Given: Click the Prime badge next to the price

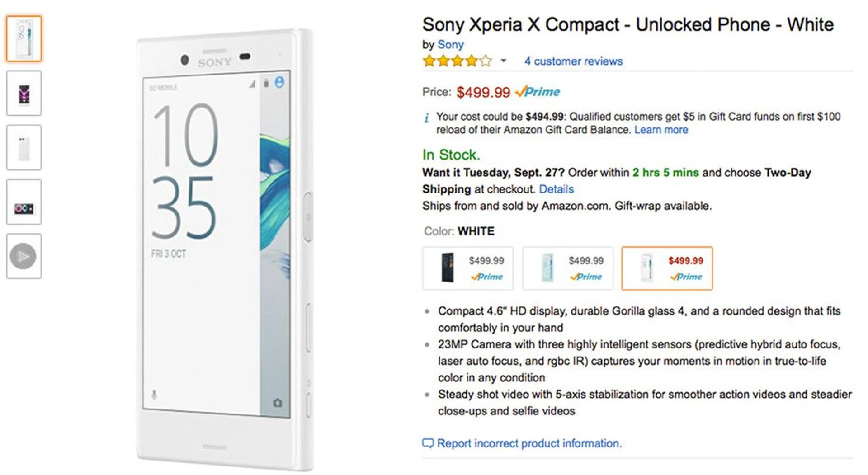Looking at the screenshot, I should click(538, 92).
